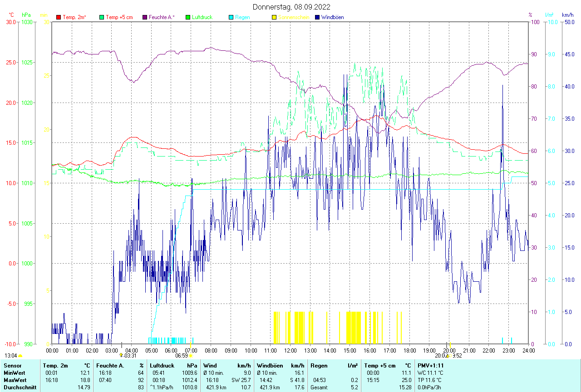Click the moonrise marker icon near 20:04
Screen dimensions: 581x392
448,356
